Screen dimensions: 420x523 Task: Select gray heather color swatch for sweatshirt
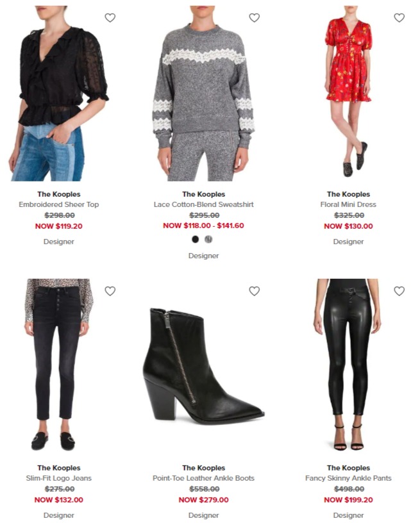click(x=208, y=239)
